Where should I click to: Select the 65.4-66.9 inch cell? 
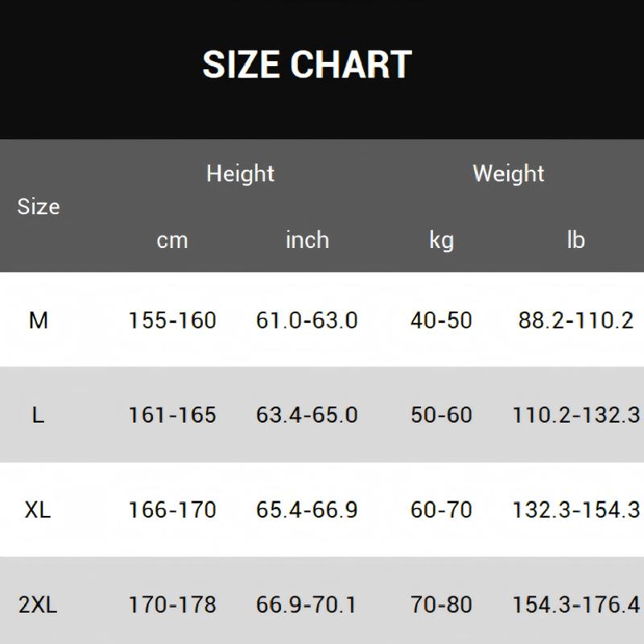tap(307, 510)
